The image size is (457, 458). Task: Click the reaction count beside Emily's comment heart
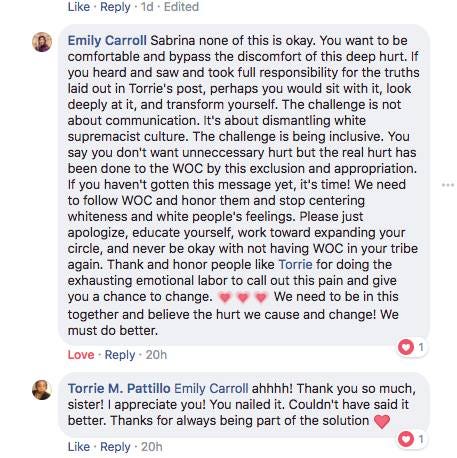(x=421, y=347)
